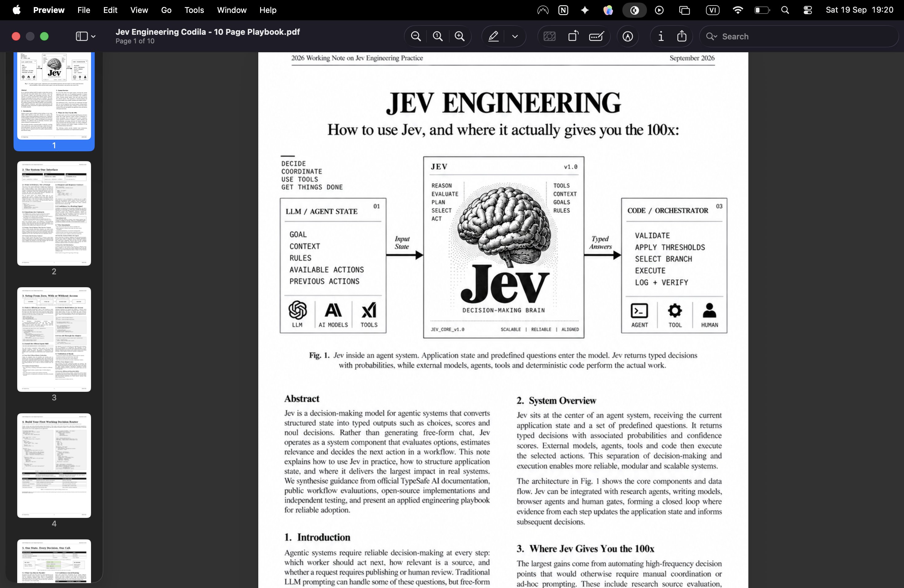The width and height of the screenshot is (904, 588).
Task: Select page 1 thumbnail
Action: (x=54, y=96)
